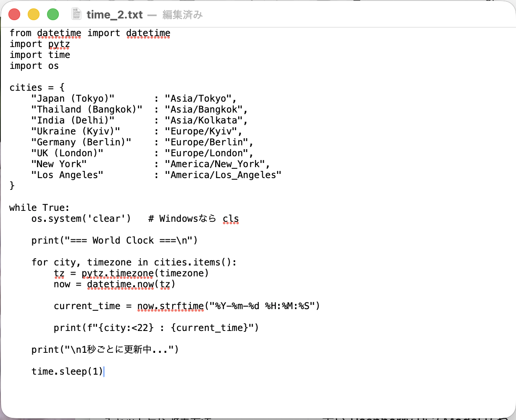Screen dimensions: 516x420
Task: Zoom window with the green button
Action: coord(53,14)
